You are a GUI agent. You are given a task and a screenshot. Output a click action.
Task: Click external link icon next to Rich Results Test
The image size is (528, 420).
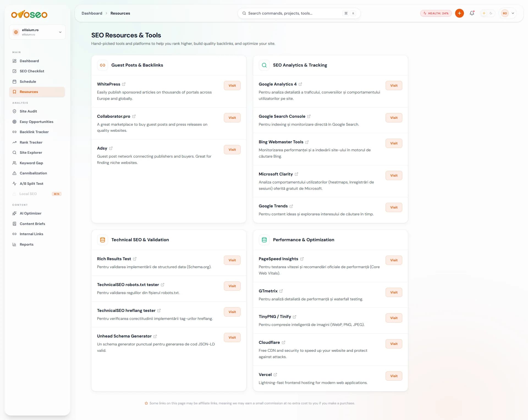[x=135, y=259]
